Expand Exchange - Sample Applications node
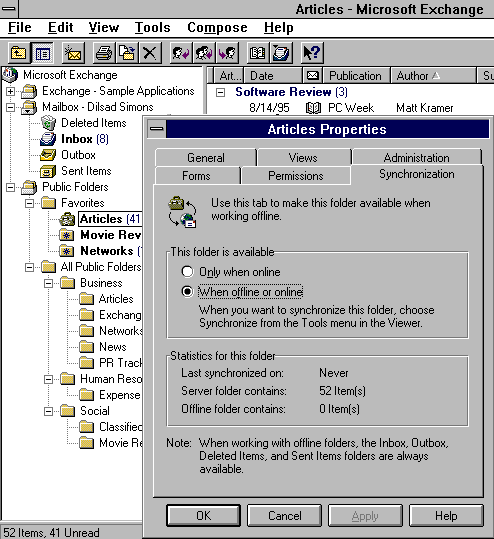The height and width of the screenshot is (539, 494). (x=11, y=91)
